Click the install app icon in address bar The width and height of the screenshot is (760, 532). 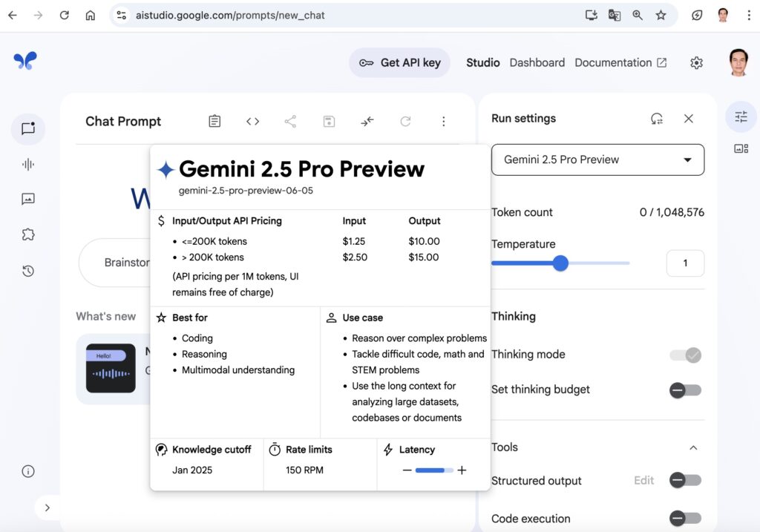pyautogui.click(x=591, y=15)
